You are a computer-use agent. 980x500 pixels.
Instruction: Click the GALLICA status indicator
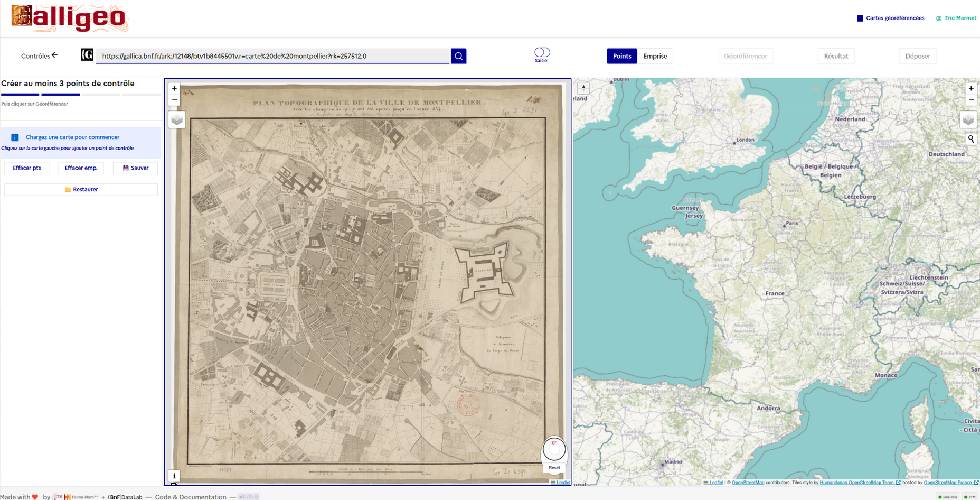[x=948, y=497]
